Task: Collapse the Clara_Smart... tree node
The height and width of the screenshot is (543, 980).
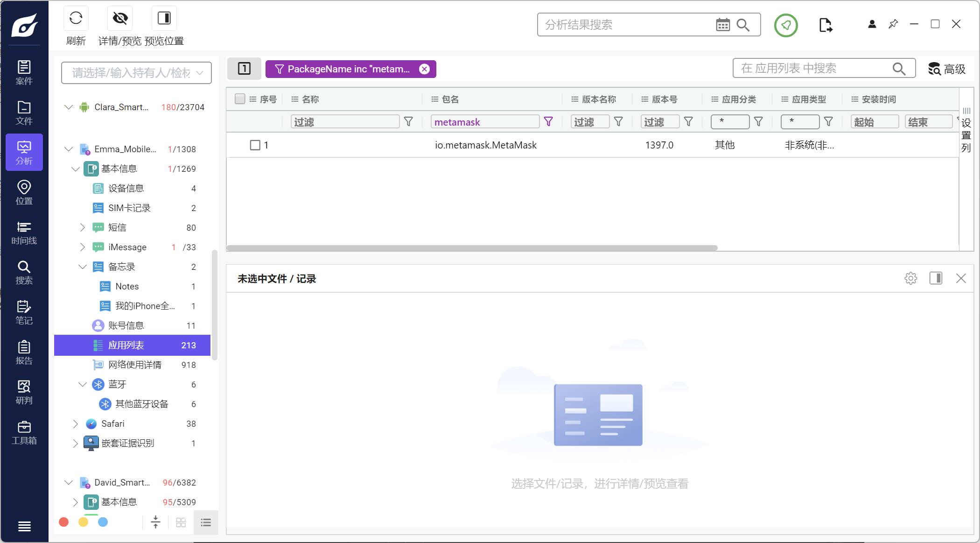Action: (x=69, y=107)
